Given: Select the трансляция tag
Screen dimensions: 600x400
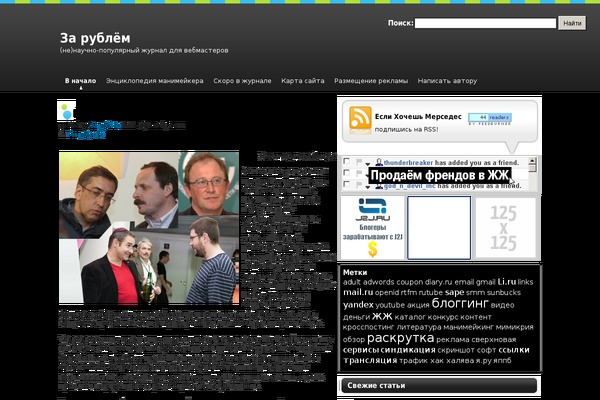Looking at the screenshot, I should click(x=370, y=360).
